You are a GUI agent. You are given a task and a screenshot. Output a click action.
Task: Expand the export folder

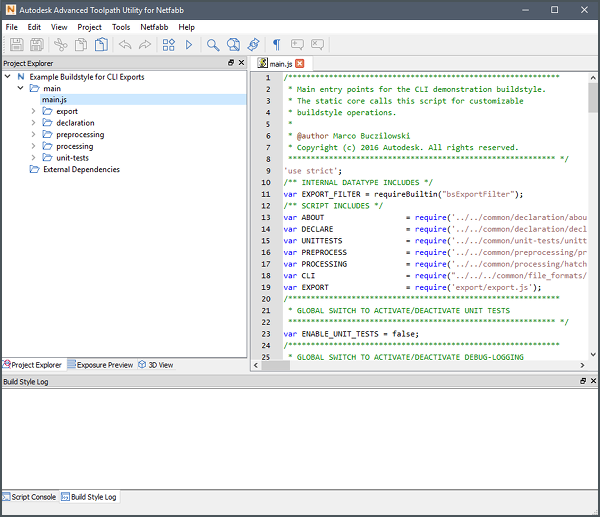(x=34, y=111)
